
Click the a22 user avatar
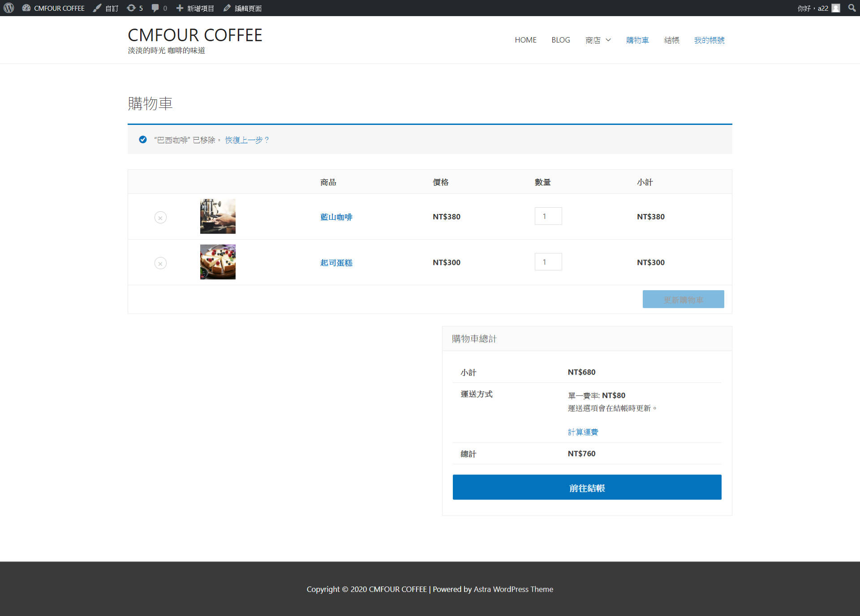836,8
